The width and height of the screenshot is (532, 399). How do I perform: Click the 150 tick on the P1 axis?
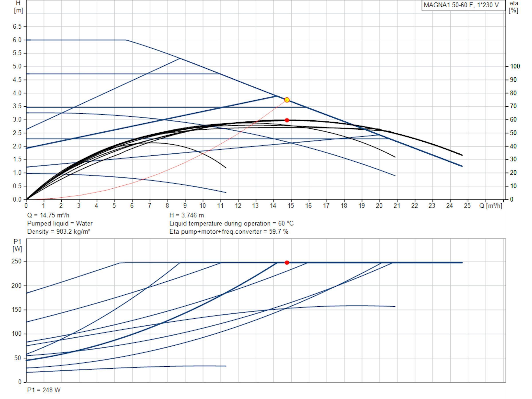point(16,309)
